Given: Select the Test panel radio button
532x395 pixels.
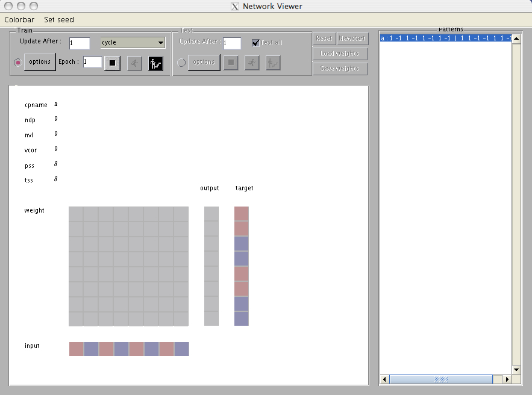Looking at the screenshot, I should [181, 63].
